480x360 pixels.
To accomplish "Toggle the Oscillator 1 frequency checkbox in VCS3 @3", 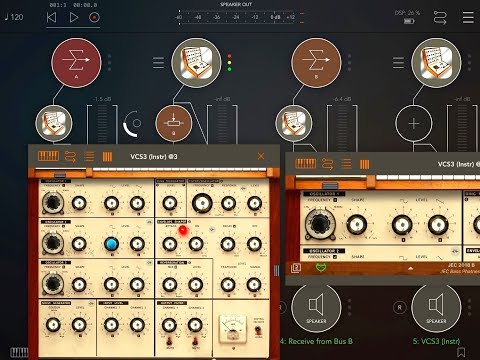I will [x=64, y=185].
